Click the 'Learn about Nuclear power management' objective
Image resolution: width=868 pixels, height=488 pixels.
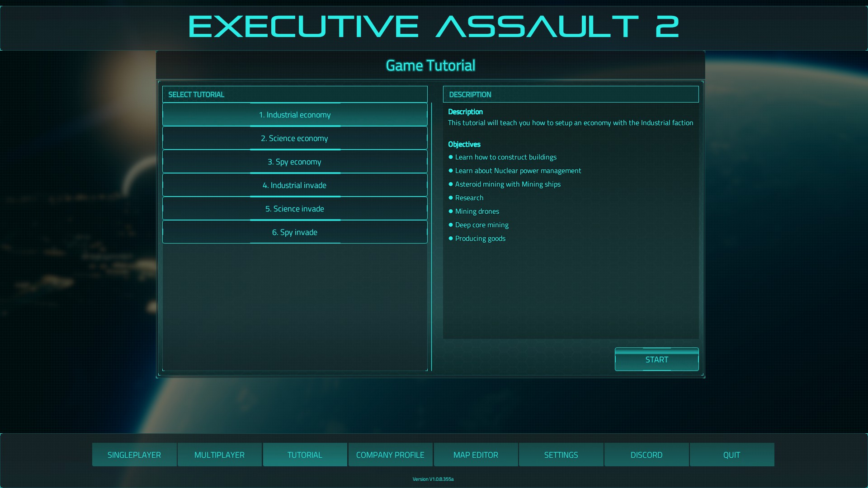pos(518,171)
